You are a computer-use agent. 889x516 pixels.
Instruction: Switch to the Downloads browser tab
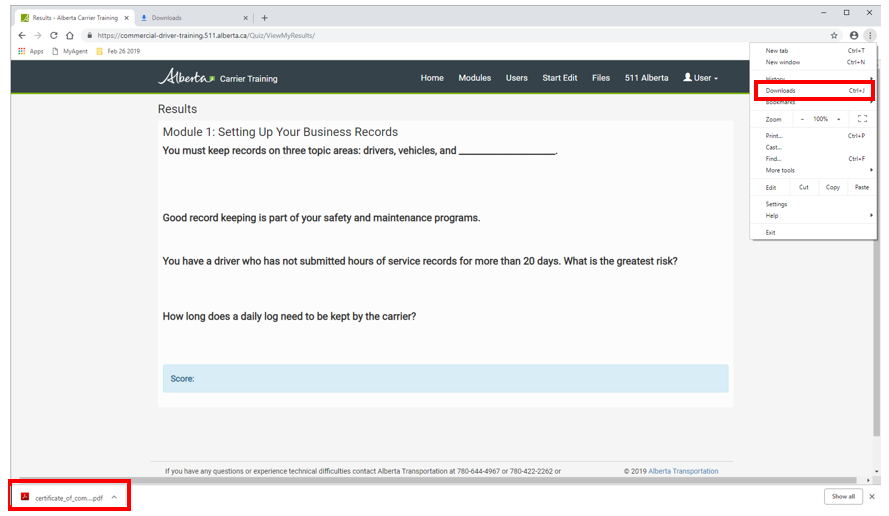click(193, 18)
